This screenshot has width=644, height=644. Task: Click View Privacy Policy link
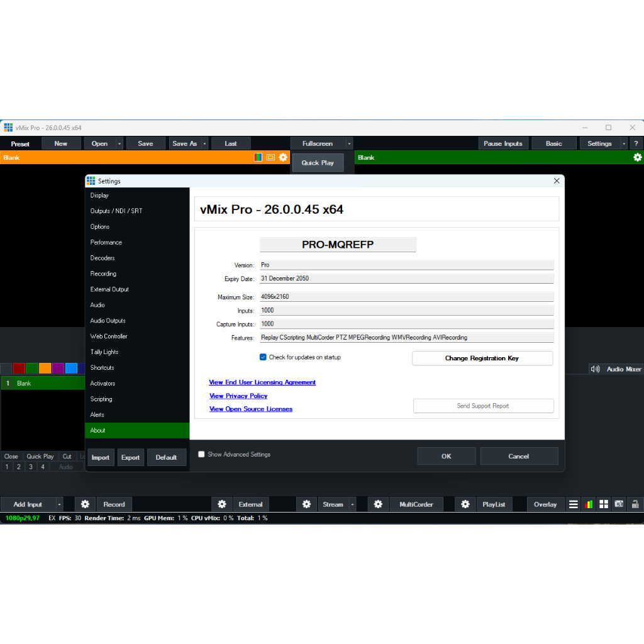click(238, 396)
